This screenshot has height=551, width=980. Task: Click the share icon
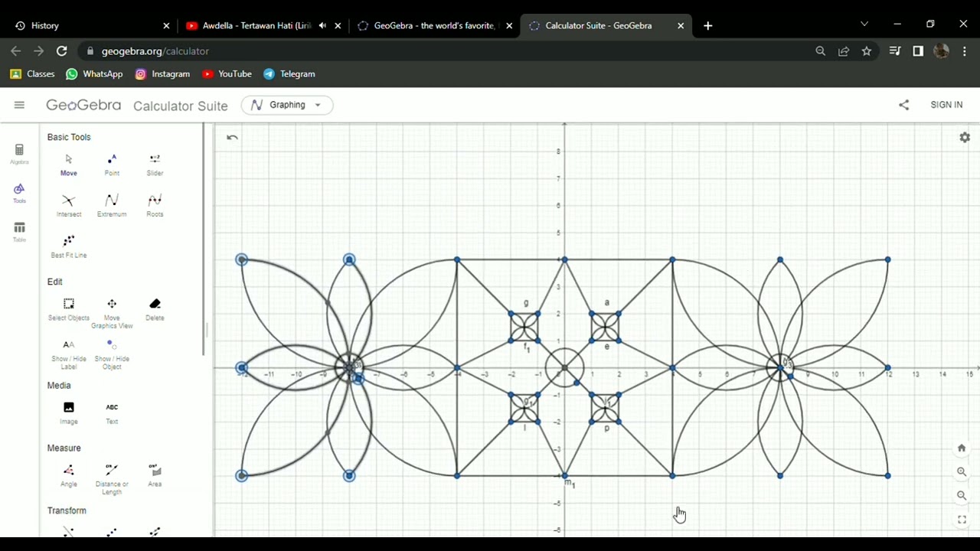(903, 105)
